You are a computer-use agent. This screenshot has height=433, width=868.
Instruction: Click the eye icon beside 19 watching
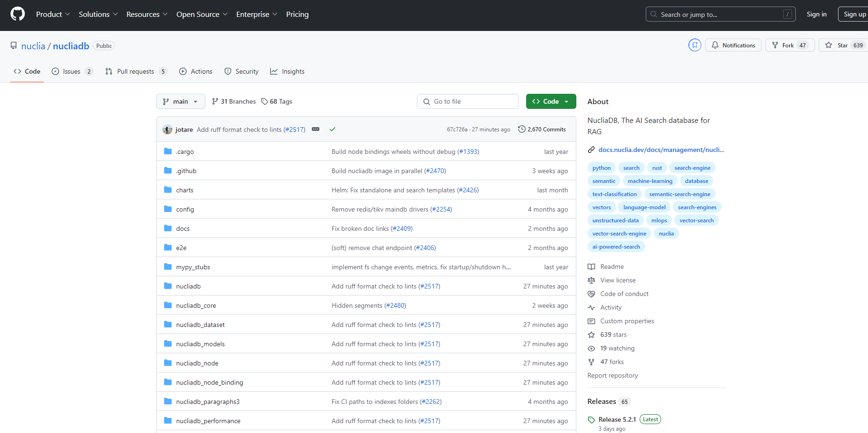click(591, 348)
